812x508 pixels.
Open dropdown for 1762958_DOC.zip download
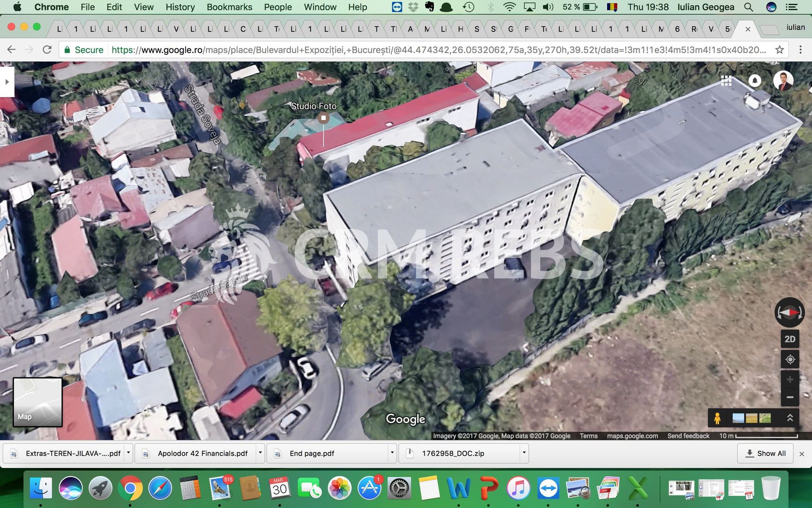tap(524, 453)
